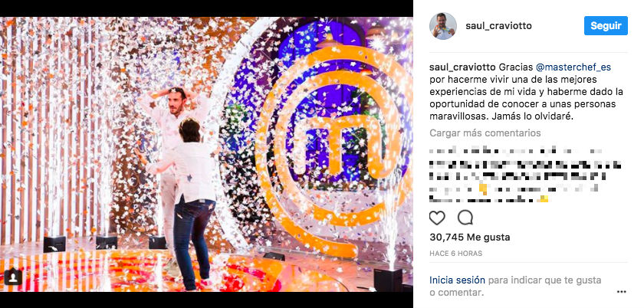This screenshot has height=308, width=644.
Task: Open the HACE 6 HORAS timestamp permalink
Action: click(456, 254)
